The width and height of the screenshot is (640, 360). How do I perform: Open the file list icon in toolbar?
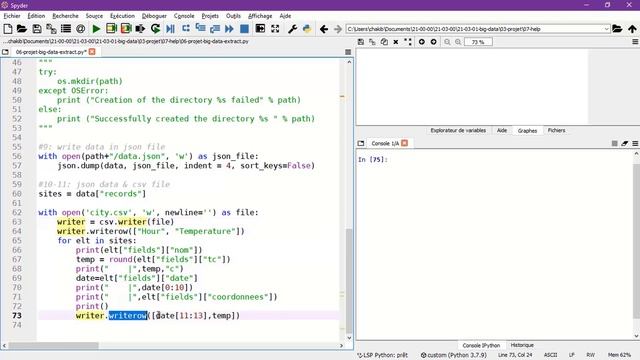[66, 29]
